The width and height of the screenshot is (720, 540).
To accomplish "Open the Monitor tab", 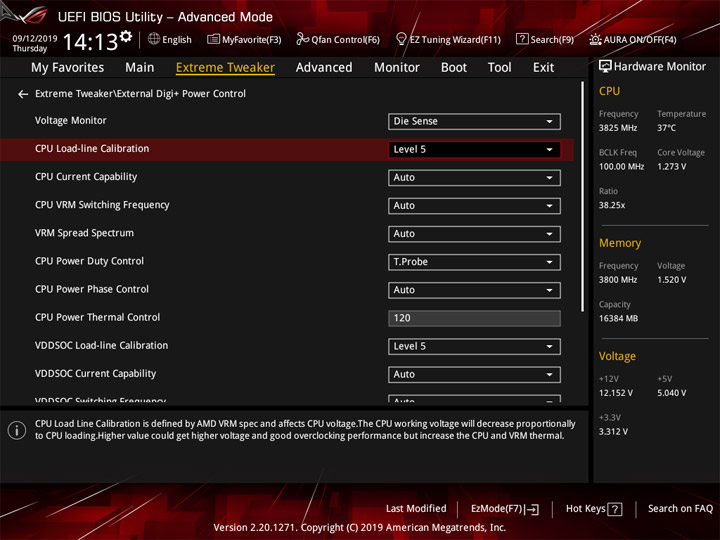I will [x=397, y=68].
